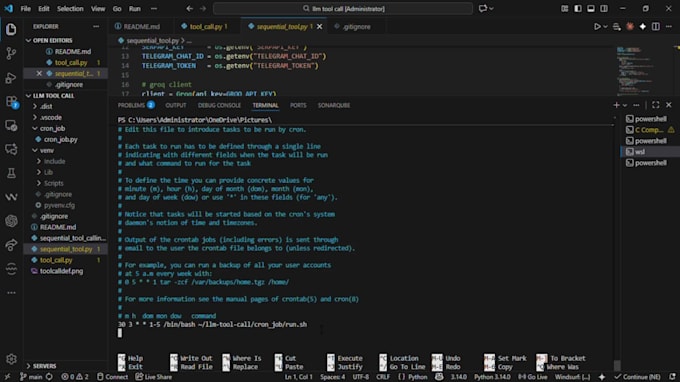Close the sequential_tool.py tab
The width and height of the screenshot is (680, 382).
point(320,26)
